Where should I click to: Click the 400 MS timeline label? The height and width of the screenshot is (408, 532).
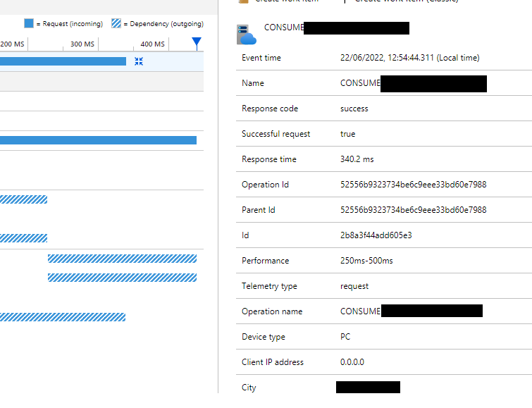click(153, 44)
